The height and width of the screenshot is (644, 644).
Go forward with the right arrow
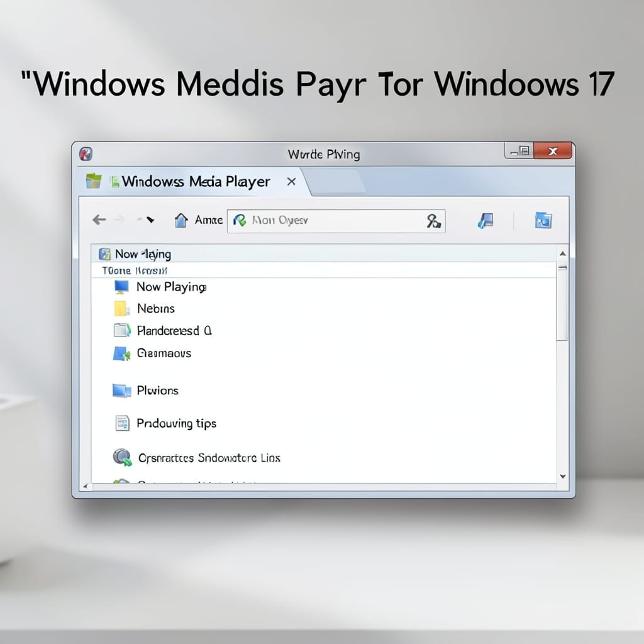(120, 220)
